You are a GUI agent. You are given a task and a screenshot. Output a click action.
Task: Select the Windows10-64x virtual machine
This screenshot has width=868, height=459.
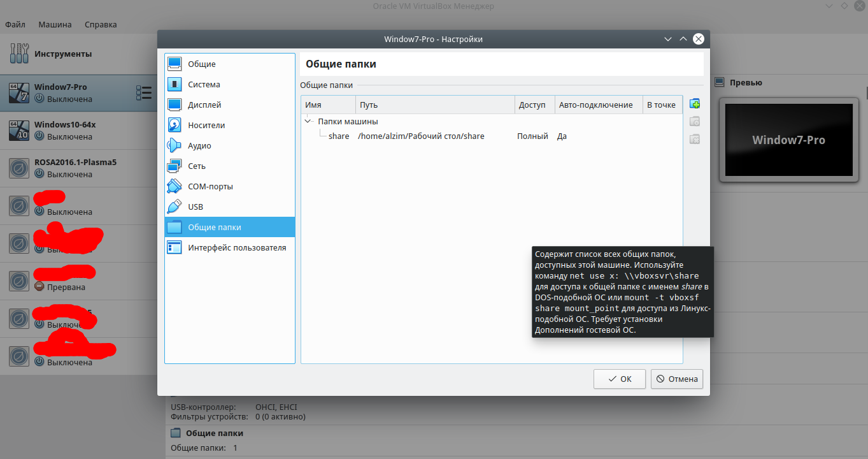coord(78,130)
